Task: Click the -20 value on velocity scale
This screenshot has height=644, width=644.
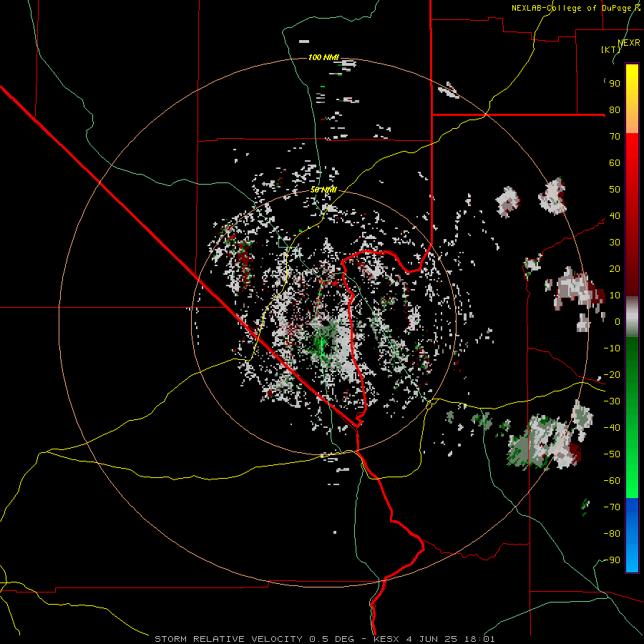Action: pyautogui.click(x=612, y=375)
